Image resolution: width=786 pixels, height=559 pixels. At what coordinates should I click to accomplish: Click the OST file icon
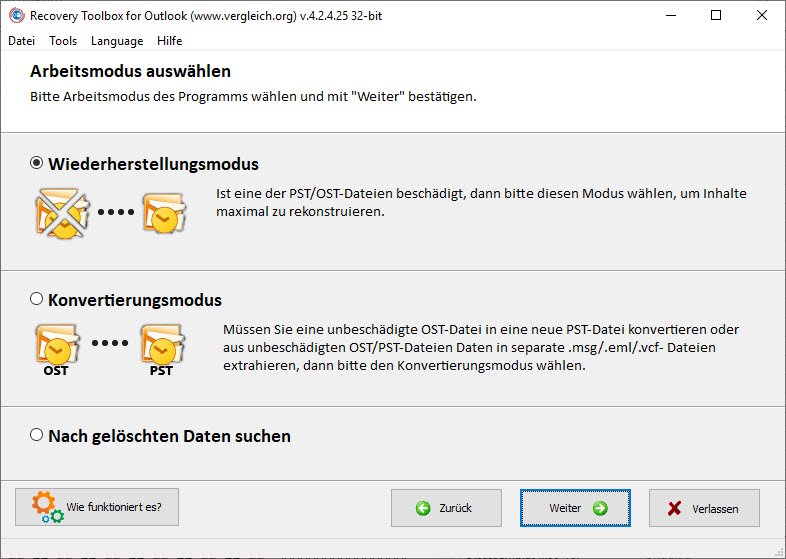(x=57, y=349)
